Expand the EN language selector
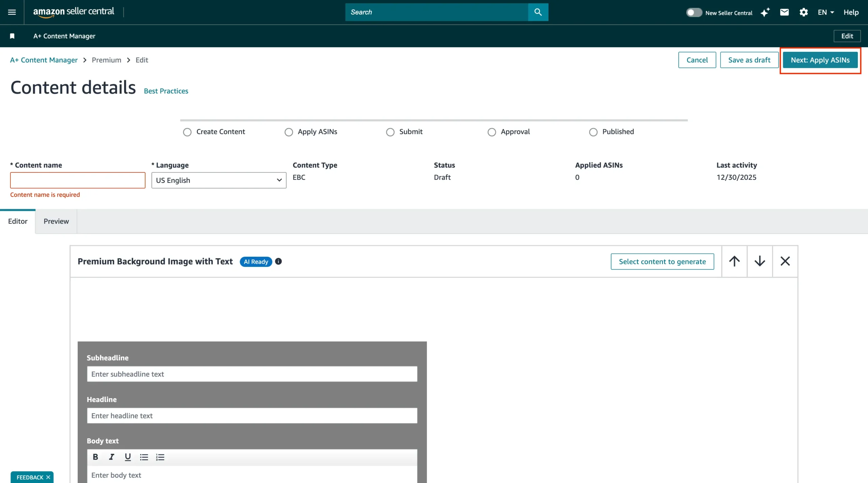868x483 pixels. (825, 13)
